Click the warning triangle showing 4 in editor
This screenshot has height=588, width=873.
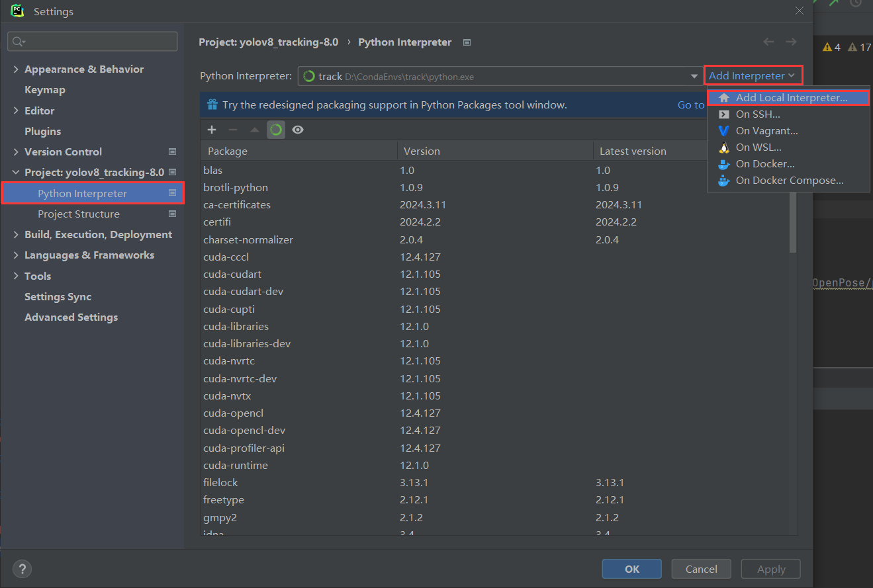(827, 47)
